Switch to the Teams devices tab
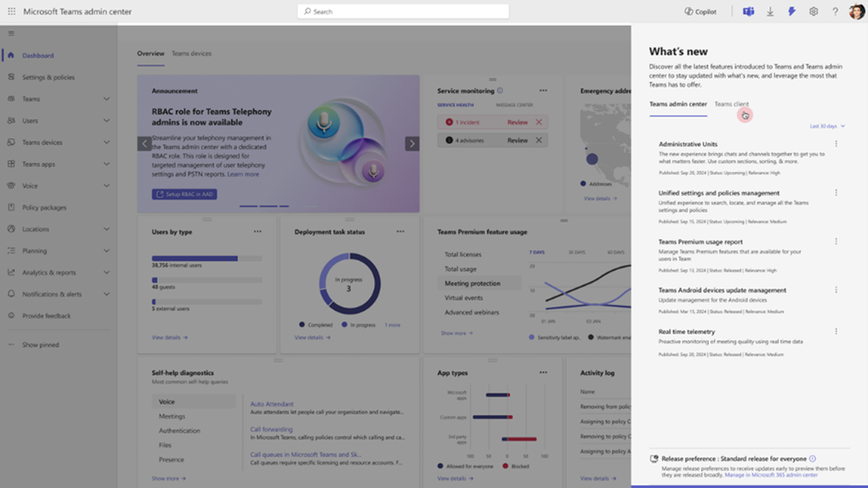 (x=191, y=54)
